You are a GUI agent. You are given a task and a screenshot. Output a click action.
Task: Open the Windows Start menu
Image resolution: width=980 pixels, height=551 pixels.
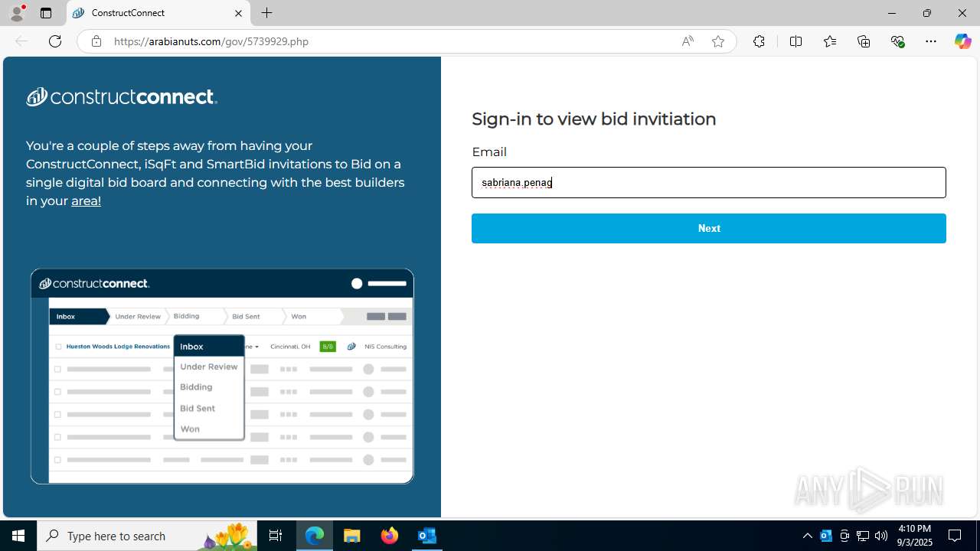coord(18,536)
